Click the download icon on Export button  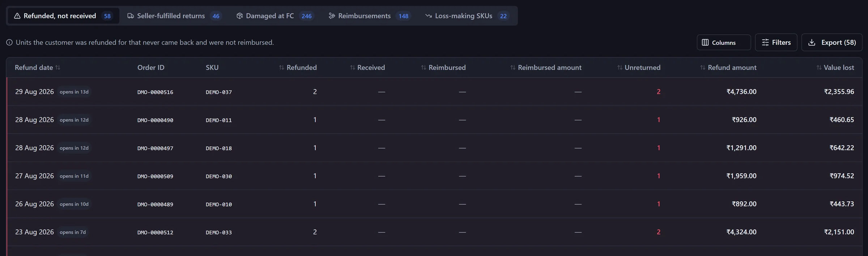pos(812,43)
